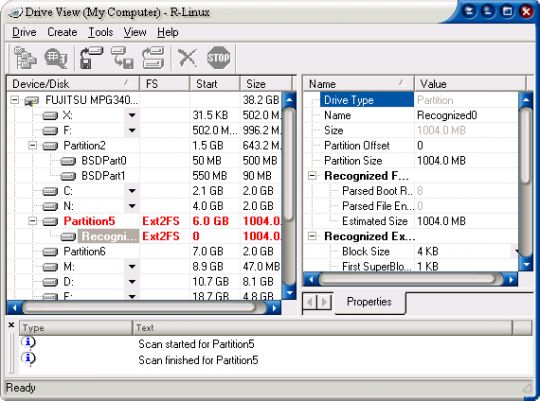Click 'Scan finished for Partition5' log entry

point(198,360)
